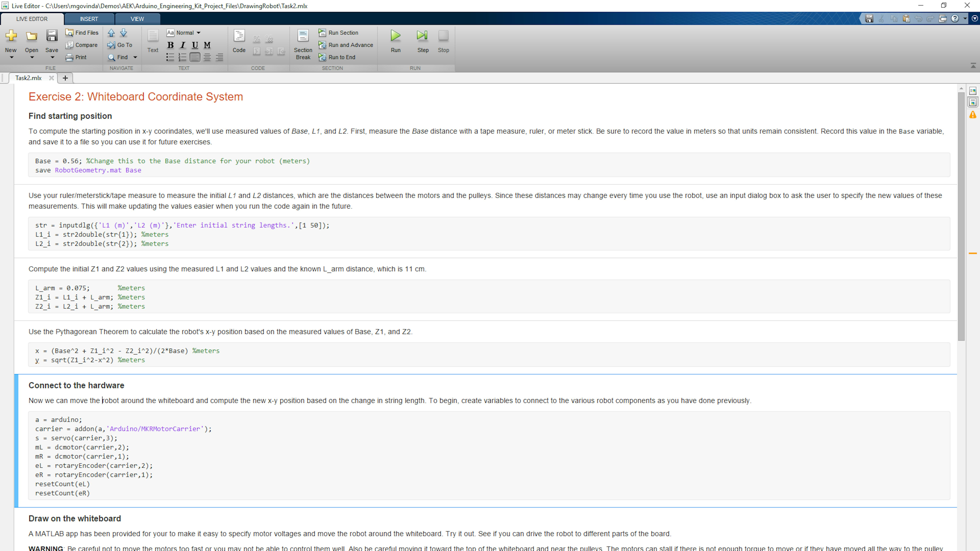Viewport: 980px width, 551px height.
Task: Show outputs on right view icon
Action: [x=973, y=91]
